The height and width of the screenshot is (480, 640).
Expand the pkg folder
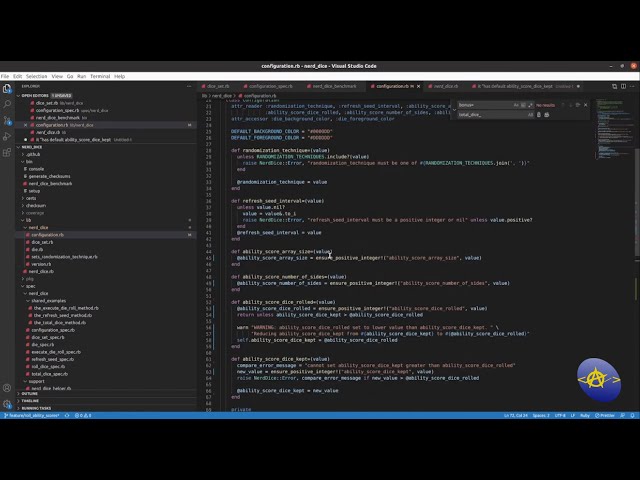tap(29, 279)
